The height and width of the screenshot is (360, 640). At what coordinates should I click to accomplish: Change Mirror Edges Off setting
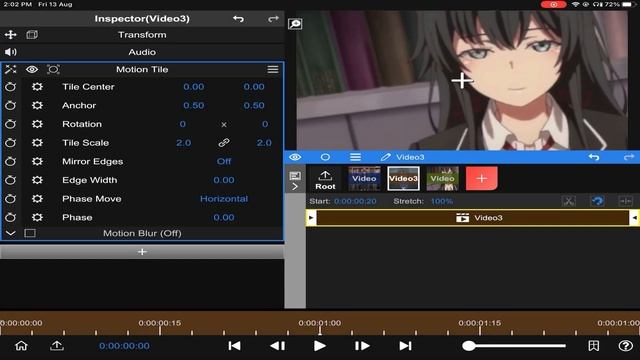(224, 161)
